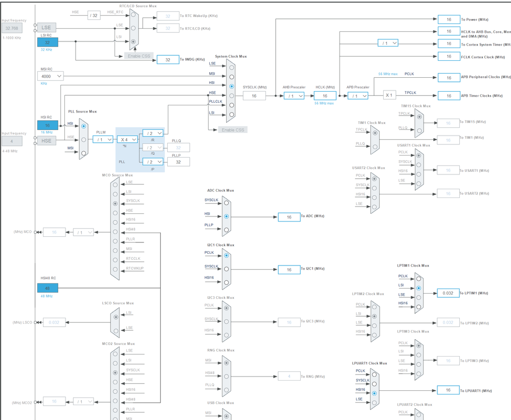
Task: Select LSE in LPTIM1 Clock Mux
Action: [x=418, y=298]
